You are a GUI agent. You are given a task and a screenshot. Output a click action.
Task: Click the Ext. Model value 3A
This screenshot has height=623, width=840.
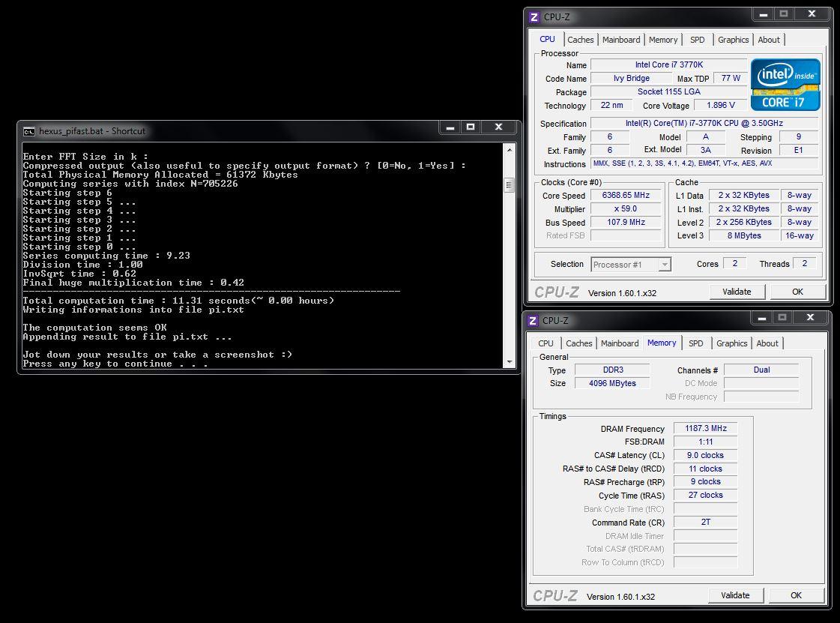click(x=706, y=150)
